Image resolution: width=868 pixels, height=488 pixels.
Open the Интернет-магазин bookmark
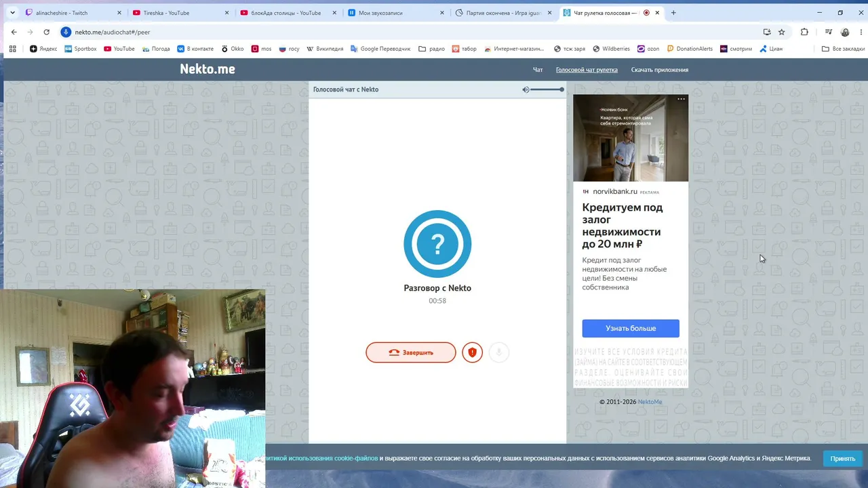click(x=513, y=49)
